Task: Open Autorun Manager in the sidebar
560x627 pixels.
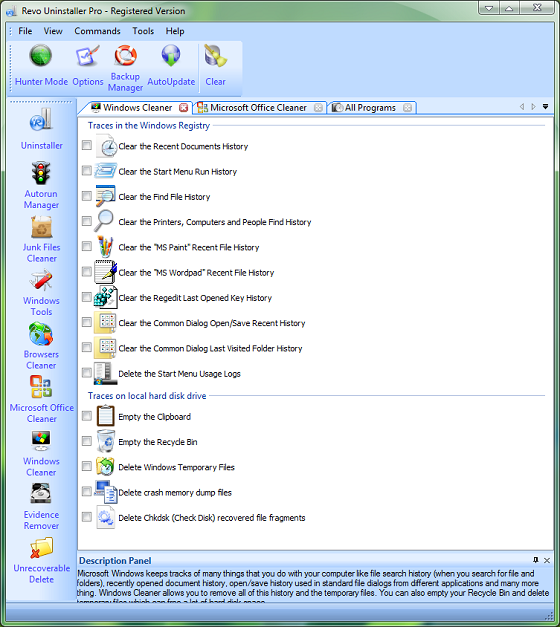Action: 41,185
